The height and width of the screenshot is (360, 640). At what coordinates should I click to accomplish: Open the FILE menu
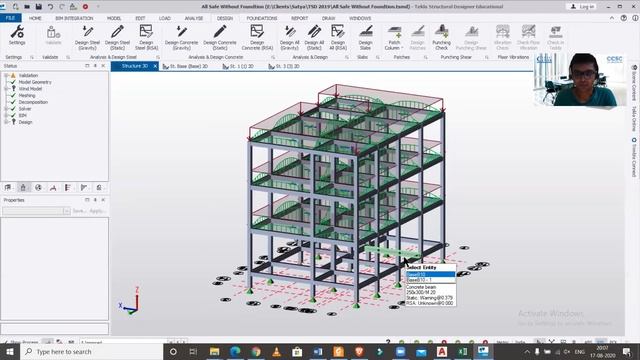(x=11, y=18)
